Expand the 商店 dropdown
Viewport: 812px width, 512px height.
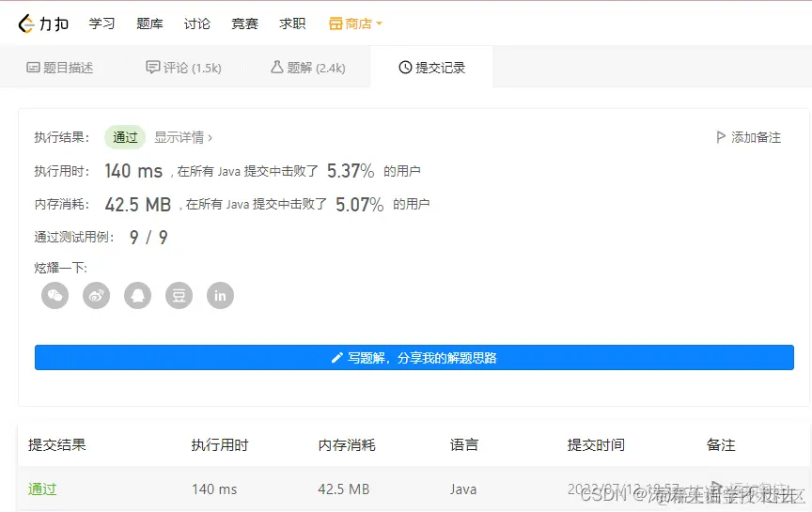tap(356, 23)
